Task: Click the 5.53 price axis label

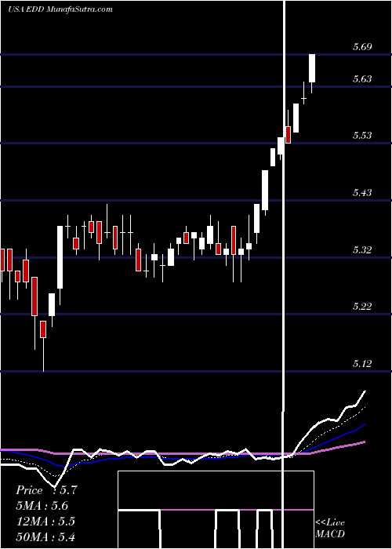Action: (362, 136)
